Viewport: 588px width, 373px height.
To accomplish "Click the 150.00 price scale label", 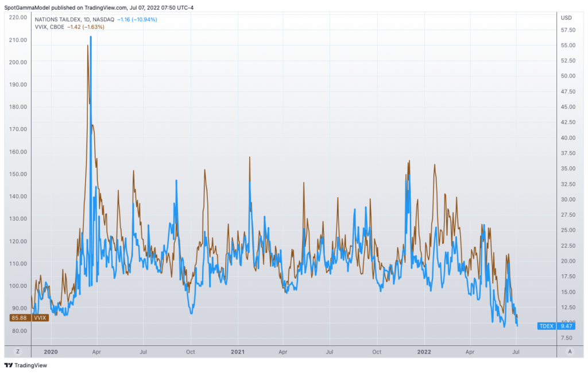I will click(18, 174).
